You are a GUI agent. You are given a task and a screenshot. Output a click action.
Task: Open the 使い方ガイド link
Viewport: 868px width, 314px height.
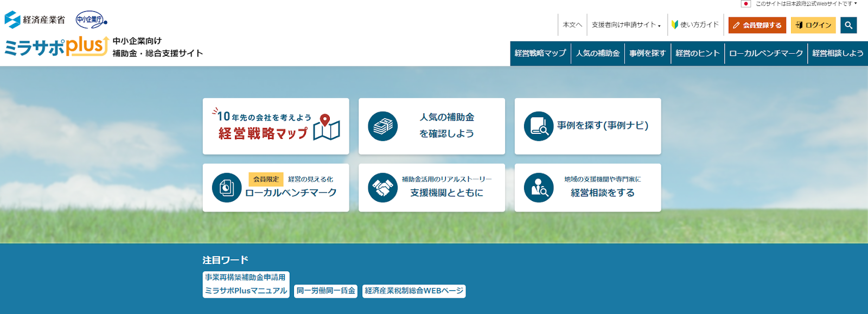pos(695,25)
